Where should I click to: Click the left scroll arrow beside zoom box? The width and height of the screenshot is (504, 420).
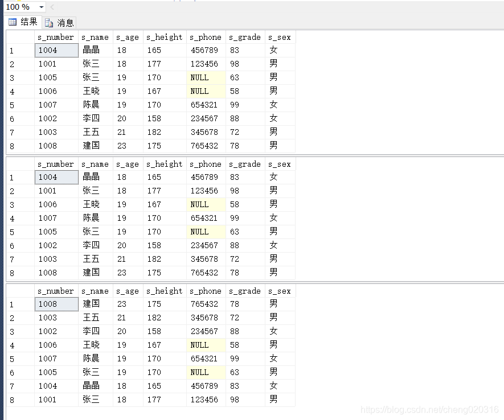pos(52,7)
